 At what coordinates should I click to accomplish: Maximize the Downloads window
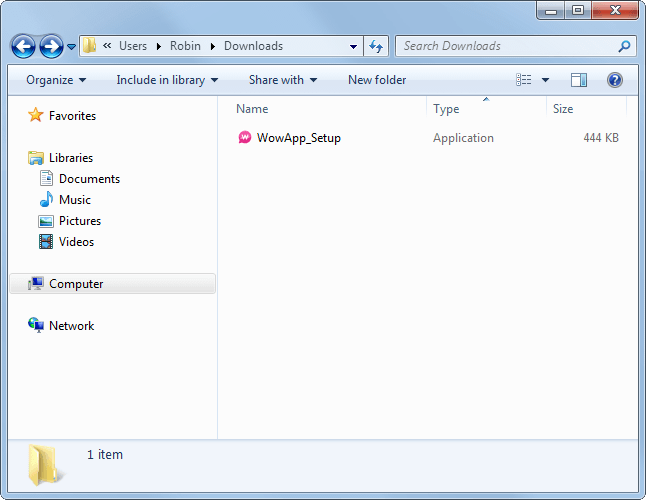[578, 10]
